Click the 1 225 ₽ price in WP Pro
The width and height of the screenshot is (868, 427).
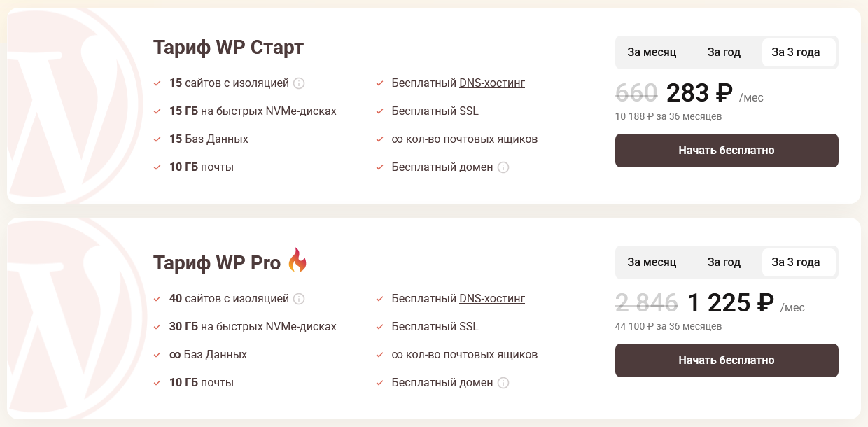[x=730, y=303]
